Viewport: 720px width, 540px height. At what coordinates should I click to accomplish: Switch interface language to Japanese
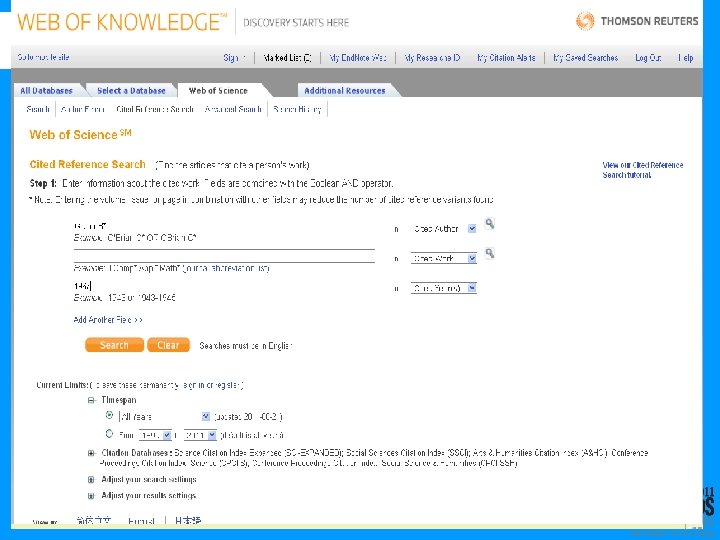tap(188, 521)
